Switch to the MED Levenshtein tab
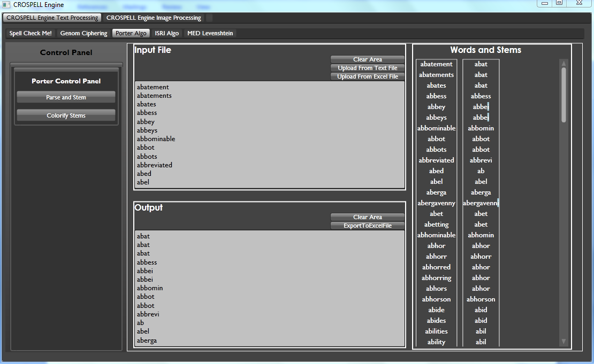594x364 pixels. point(210,33)
